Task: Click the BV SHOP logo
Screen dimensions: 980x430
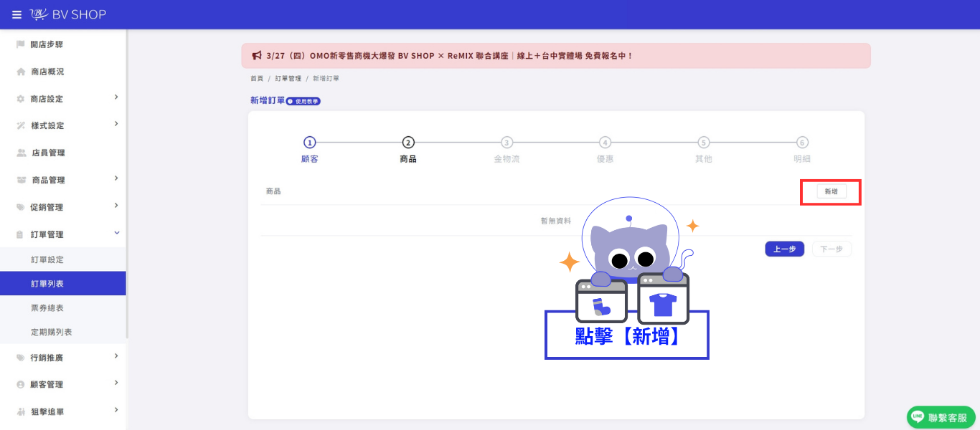Action: click(68, 14)
